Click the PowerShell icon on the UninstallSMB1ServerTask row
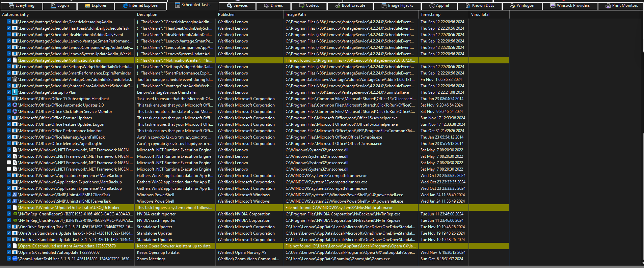644x268 pixels. [15, 201]
